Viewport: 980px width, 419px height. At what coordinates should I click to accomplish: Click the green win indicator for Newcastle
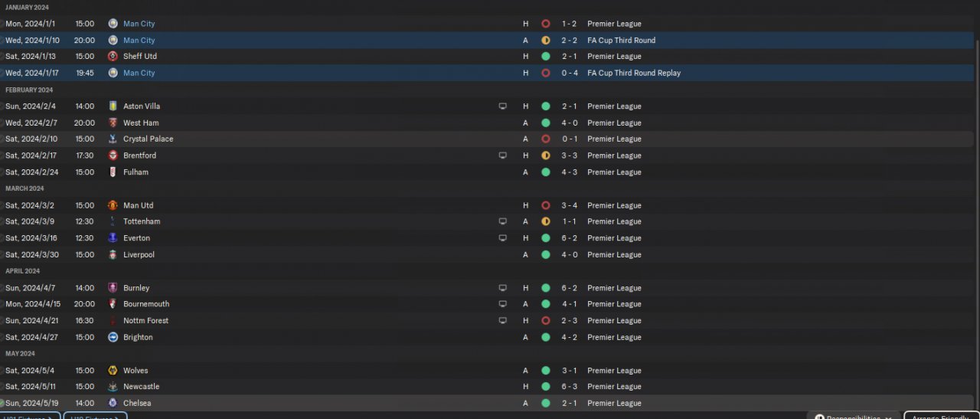[x=546, y=387]
